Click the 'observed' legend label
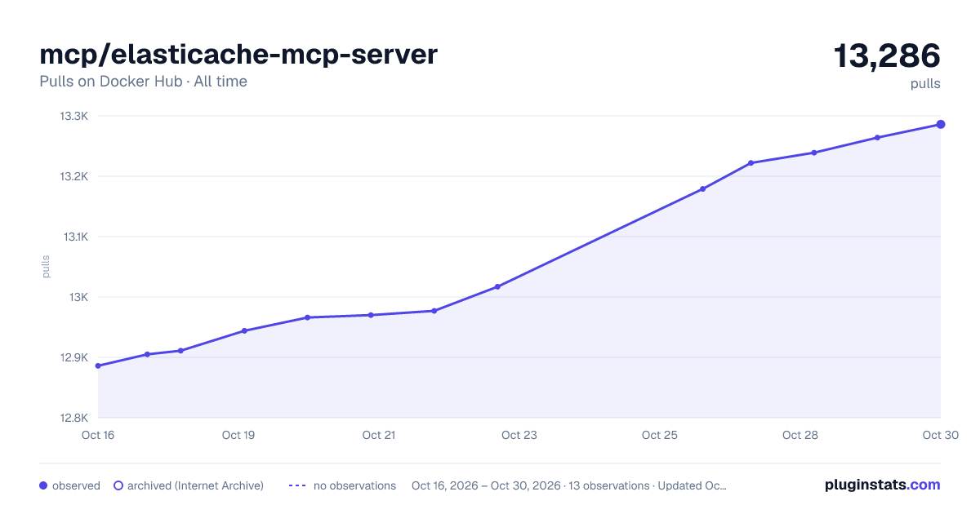Viewport: 980px width, 514px height. [x=76, y=485]
